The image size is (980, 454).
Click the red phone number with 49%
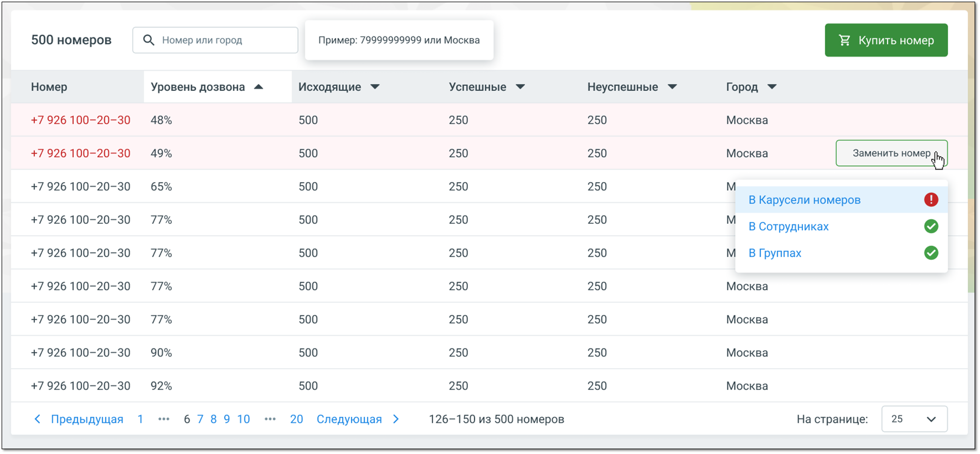[80, 153]
